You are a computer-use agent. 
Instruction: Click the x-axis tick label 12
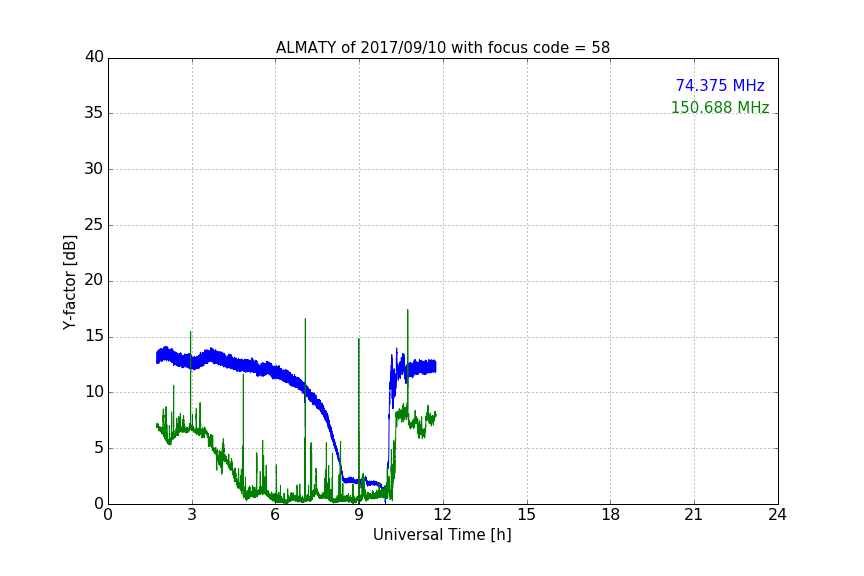442,515
